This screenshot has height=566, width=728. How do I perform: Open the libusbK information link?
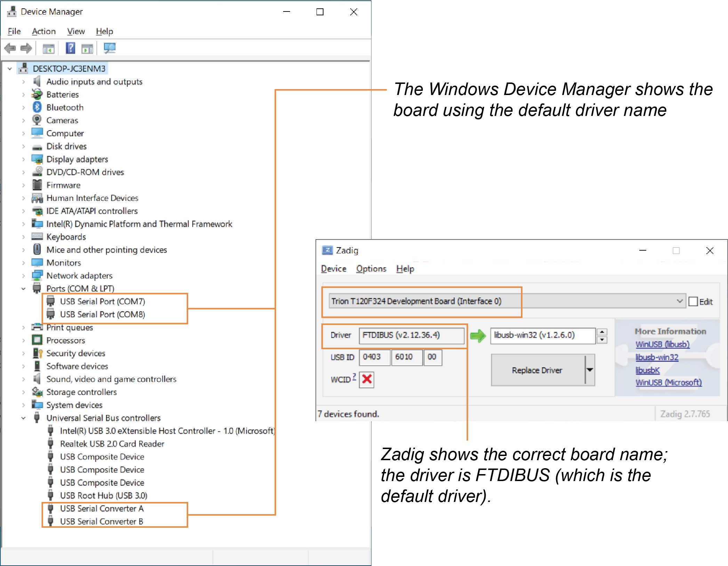tap(647, 370)
